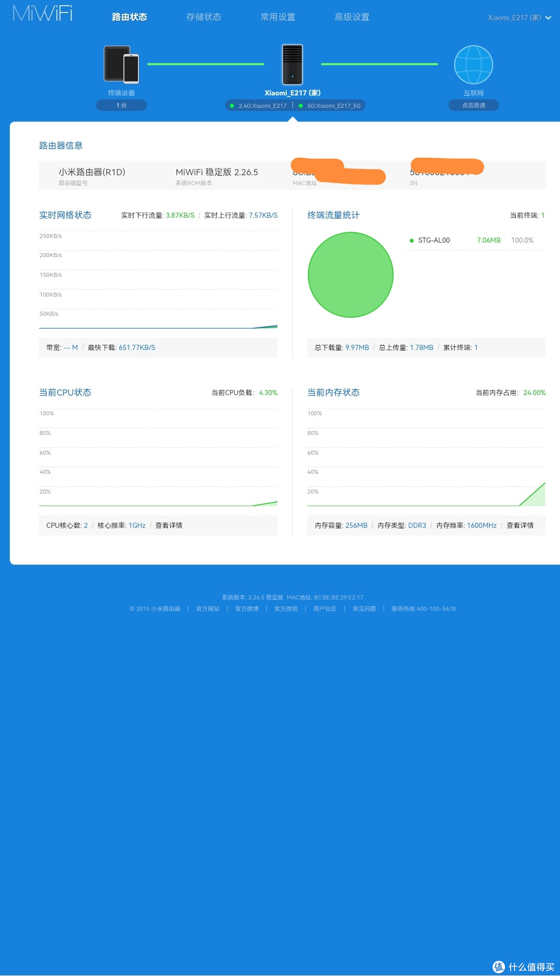Open the 常见问题 footer link
560x979 pixels.
tap(365, 609)
